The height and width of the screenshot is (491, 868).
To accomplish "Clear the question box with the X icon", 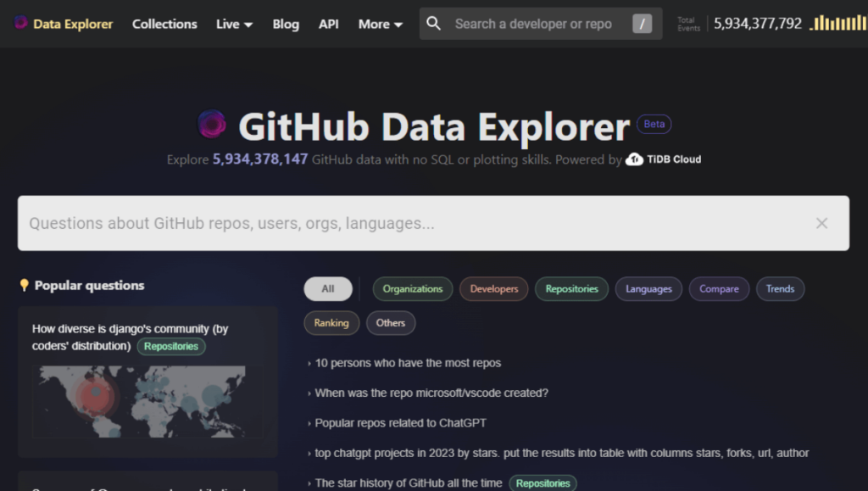I will click(x=821, y=223).
